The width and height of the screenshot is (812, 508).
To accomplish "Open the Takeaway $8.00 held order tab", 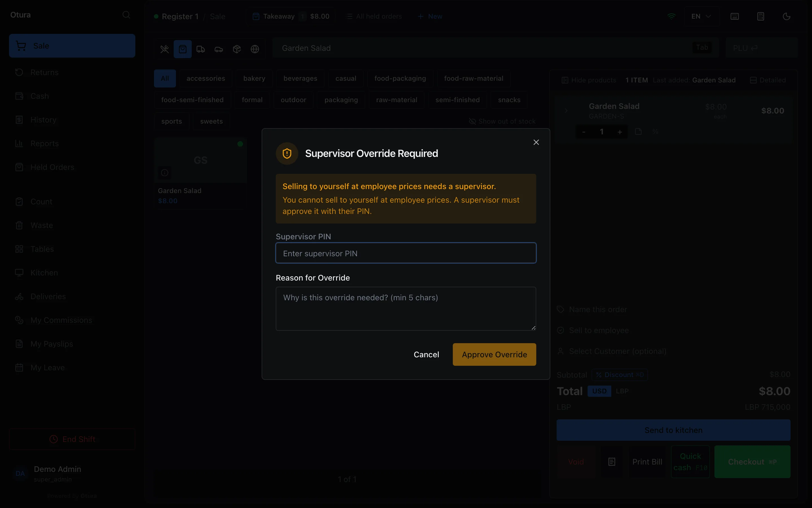I will pyautogui.click(x=291, y=16).
